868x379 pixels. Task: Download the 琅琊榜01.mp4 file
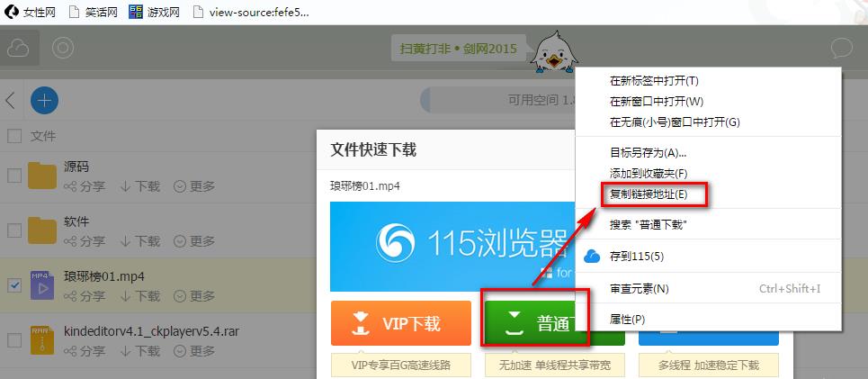click(140, 296)
